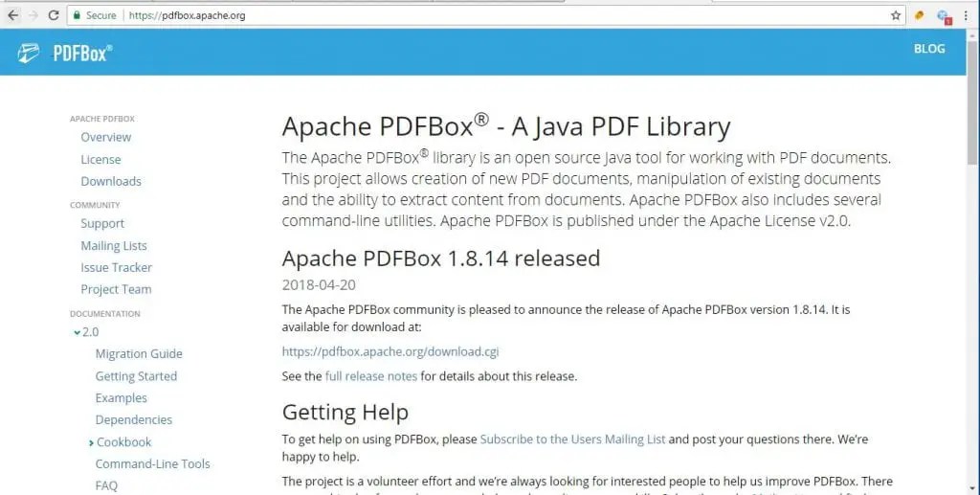Open Issue Tracker link

(116, 267)
